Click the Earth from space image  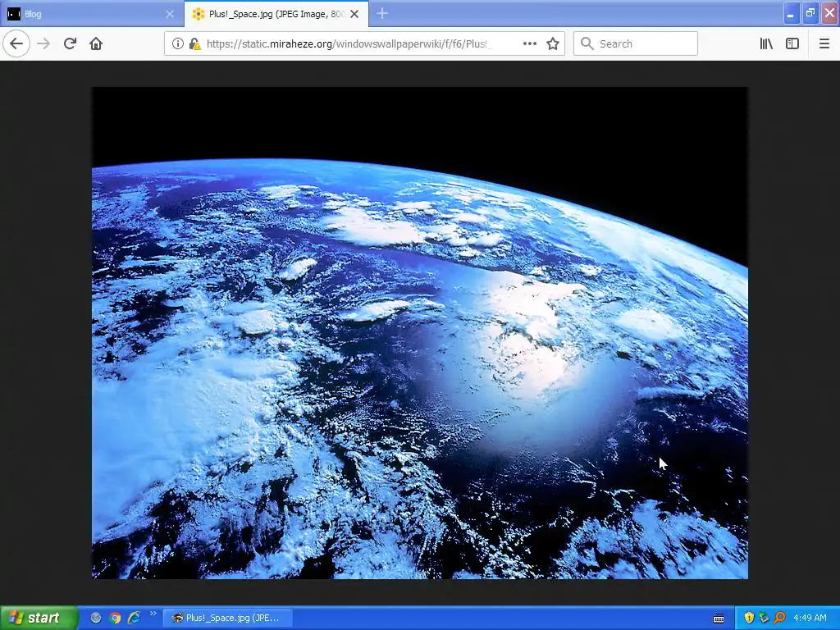(x=420, y=333)
